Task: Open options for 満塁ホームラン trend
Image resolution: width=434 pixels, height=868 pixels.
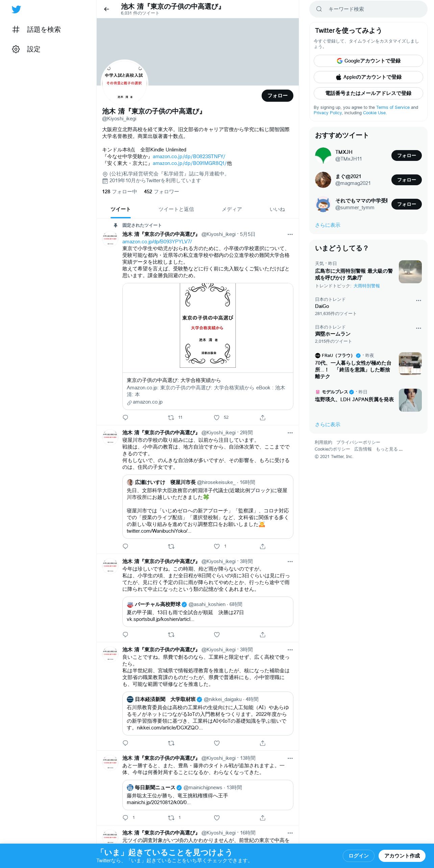Action: click(418, 328)
